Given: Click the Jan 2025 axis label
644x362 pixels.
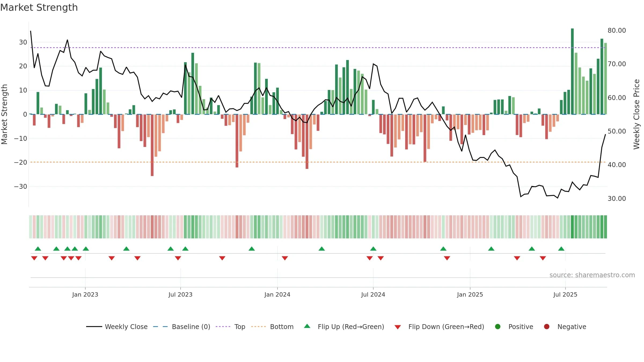Looking at the screenshot, I should [x=470, y=294].
